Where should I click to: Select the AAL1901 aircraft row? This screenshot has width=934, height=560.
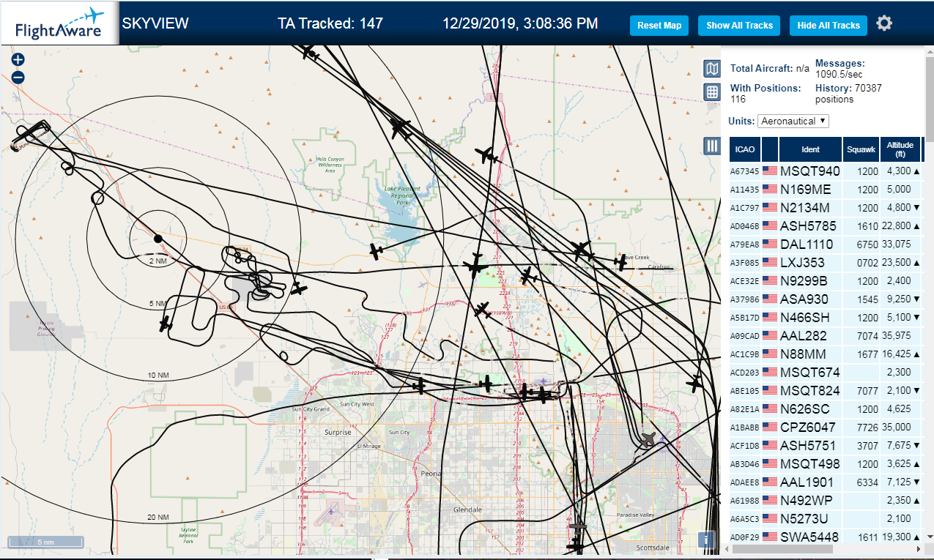click(x=826, y=482)
